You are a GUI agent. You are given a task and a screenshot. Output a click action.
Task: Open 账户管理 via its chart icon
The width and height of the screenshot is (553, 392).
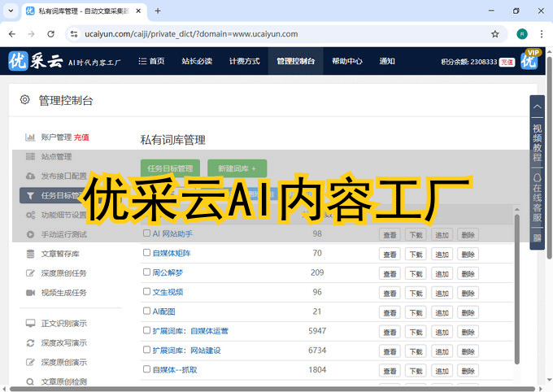[30, 137]
